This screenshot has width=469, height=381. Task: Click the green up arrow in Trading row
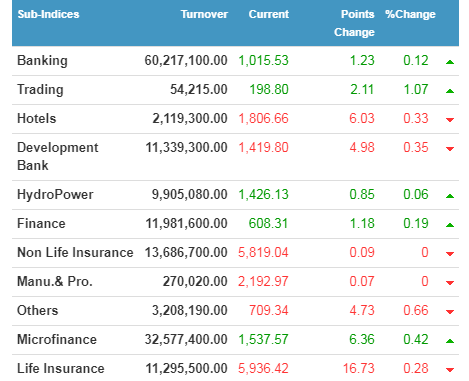click(450, 91)
